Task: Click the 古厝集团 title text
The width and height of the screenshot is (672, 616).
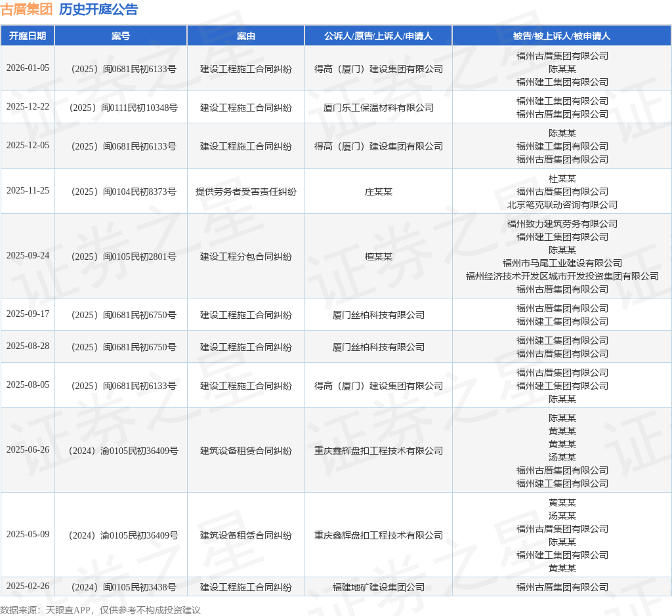Action: 26,9
